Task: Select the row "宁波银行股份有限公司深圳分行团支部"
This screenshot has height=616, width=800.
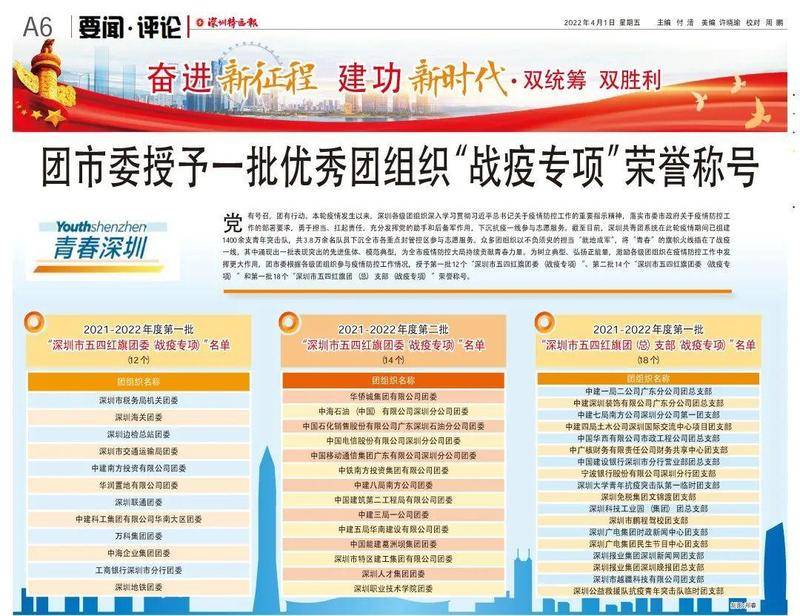Action: pyautogui.click(x=648, y=474)
